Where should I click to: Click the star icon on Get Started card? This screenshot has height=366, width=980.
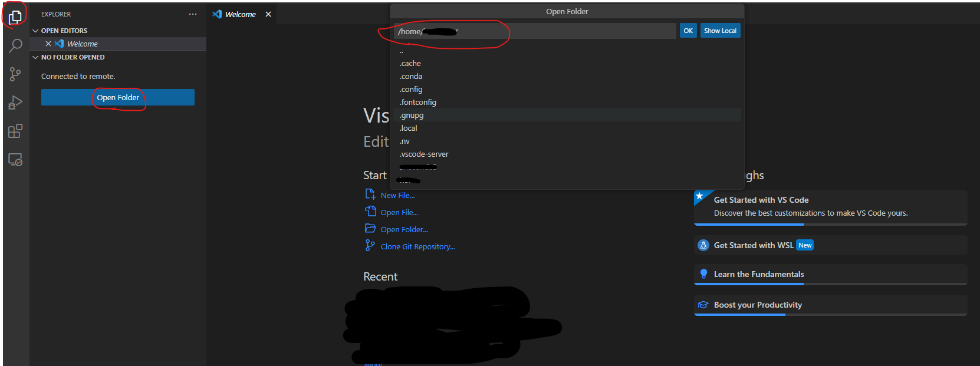coord(699,196)
